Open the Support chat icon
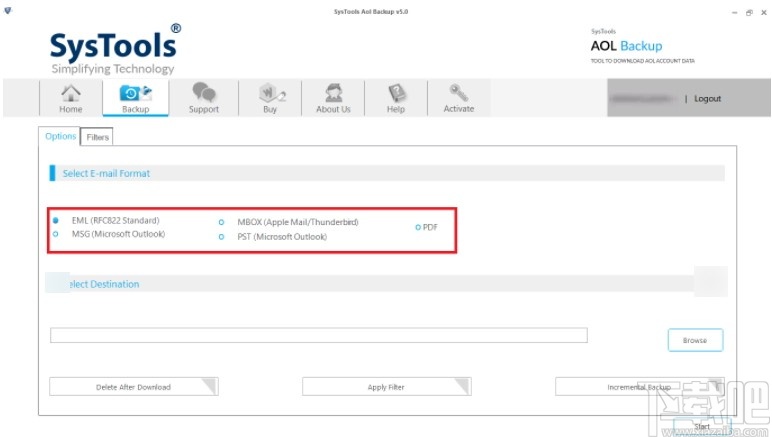Screen dimensions: 772x437 [203, 98]
